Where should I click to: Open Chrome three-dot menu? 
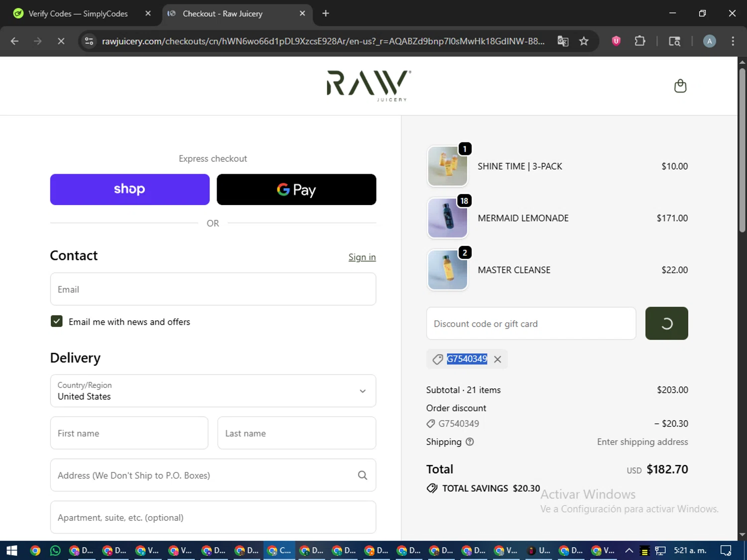coord(733,41)
